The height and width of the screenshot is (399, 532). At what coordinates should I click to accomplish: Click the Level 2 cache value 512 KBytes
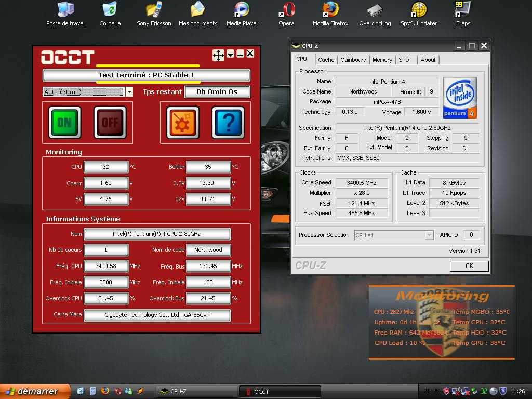pos(454,203)
